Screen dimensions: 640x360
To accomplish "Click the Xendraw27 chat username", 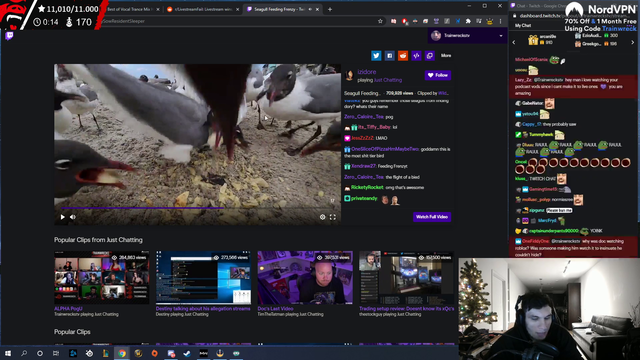I will 363,166.
